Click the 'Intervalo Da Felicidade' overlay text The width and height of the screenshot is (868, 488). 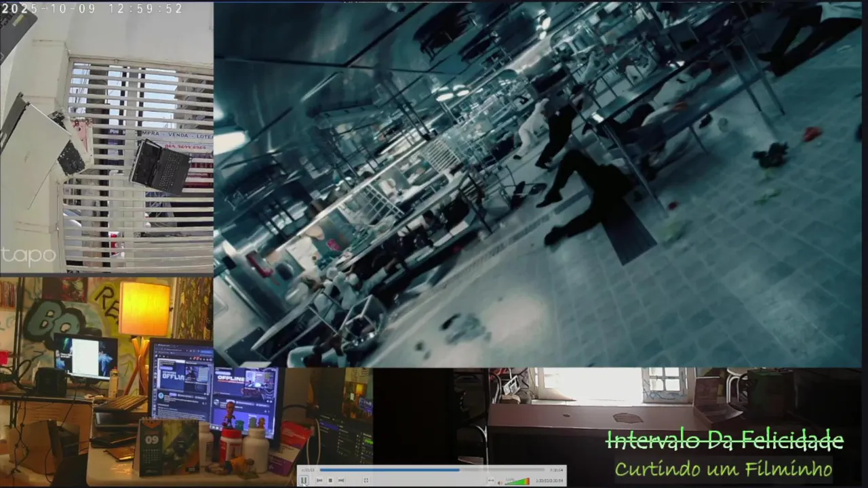[724, 441]
